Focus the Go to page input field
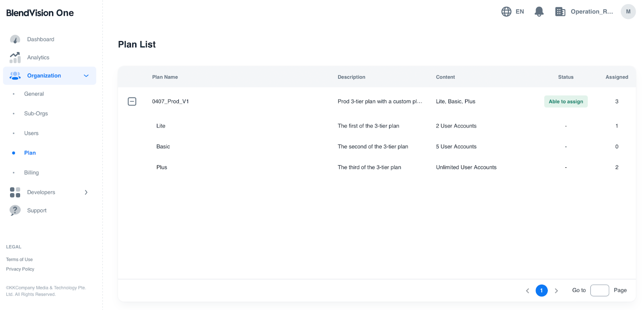 point(599,290)
